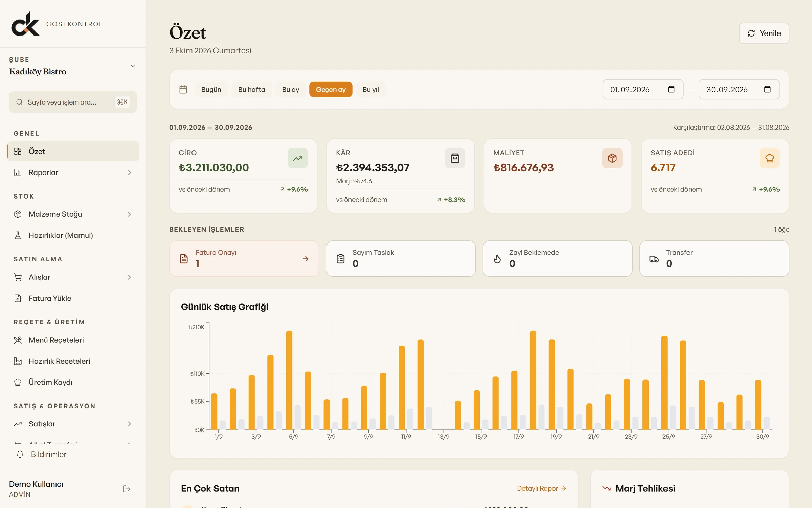Image resolution: width=812 pixels, height=508 pixels.
Task: Click the Kâr shopping bag icon
Action: click(455, 158)
